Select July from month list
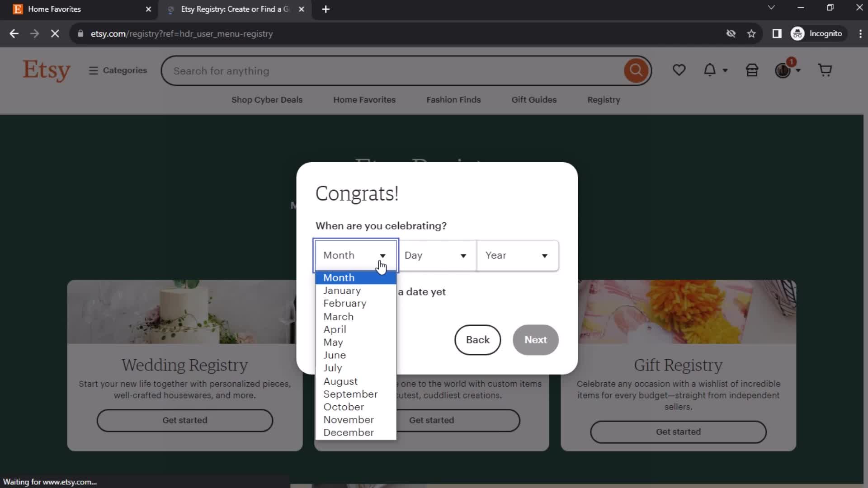 pyautogui.click(x=333, y=368)
